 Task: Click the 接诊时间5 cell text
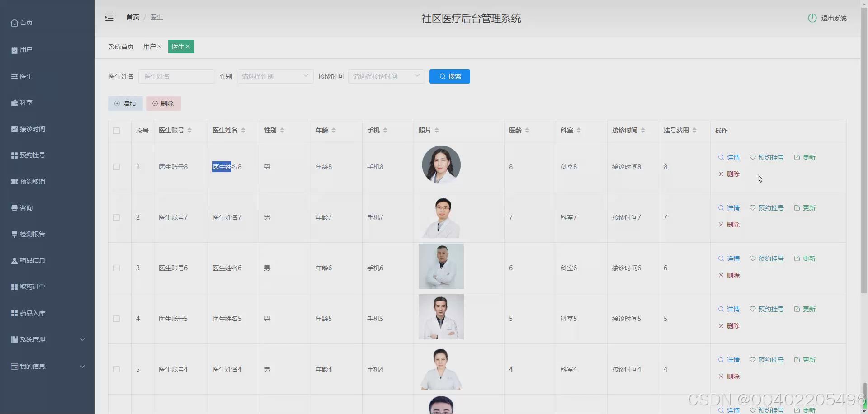(x=627, y=319)
